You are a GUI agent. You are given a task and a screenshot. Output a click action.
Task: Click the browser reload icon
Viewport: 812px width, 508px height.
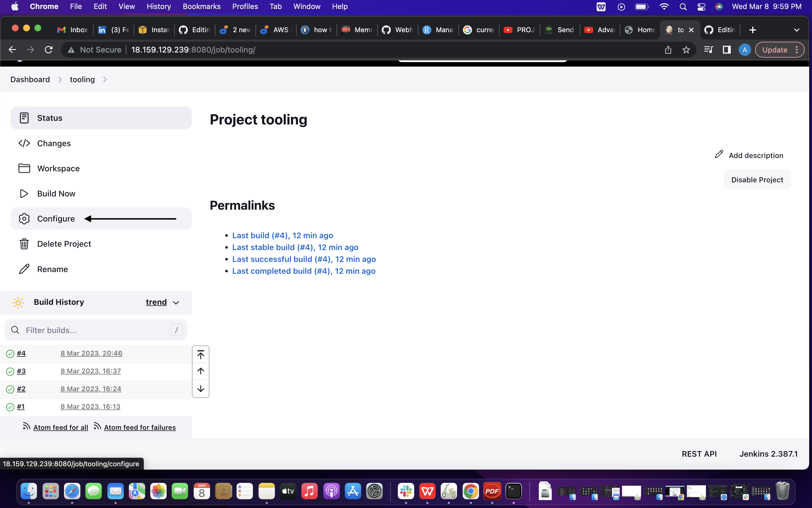coord(49,50)
